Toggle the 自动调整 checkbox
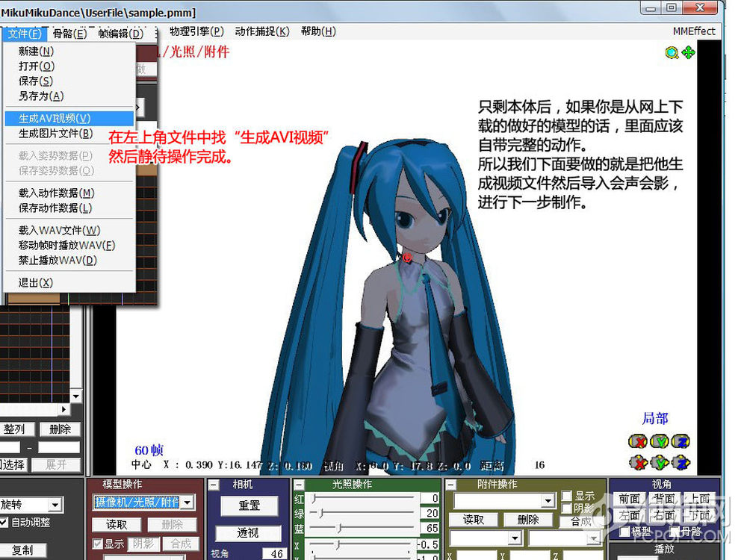The width and height of the screenshot is (747, 560). point(4,523)
